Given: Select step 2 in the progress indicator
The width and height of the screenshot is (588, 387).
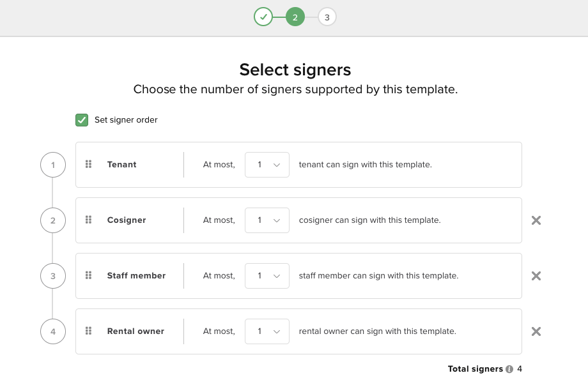Looking at the screenshot, I should click(x=295, y=17).
